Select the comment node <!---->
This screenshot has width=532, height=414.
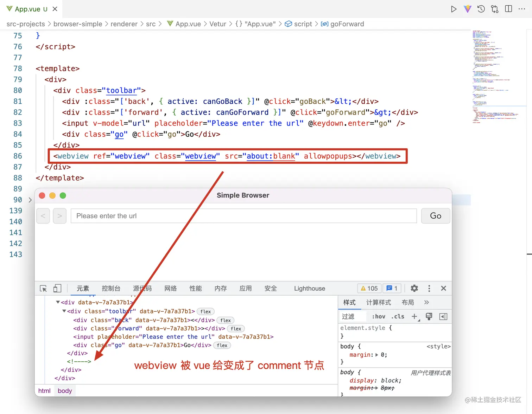(79, 361)
